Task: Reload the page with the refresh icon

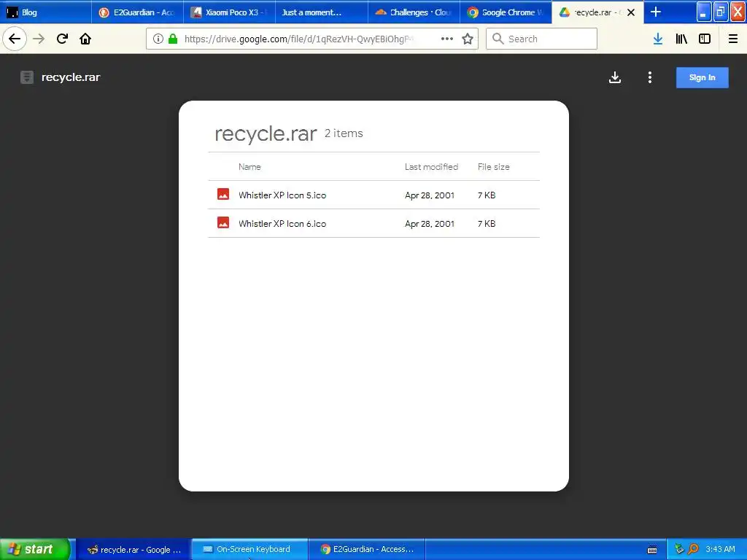Action: coord(62,39)
